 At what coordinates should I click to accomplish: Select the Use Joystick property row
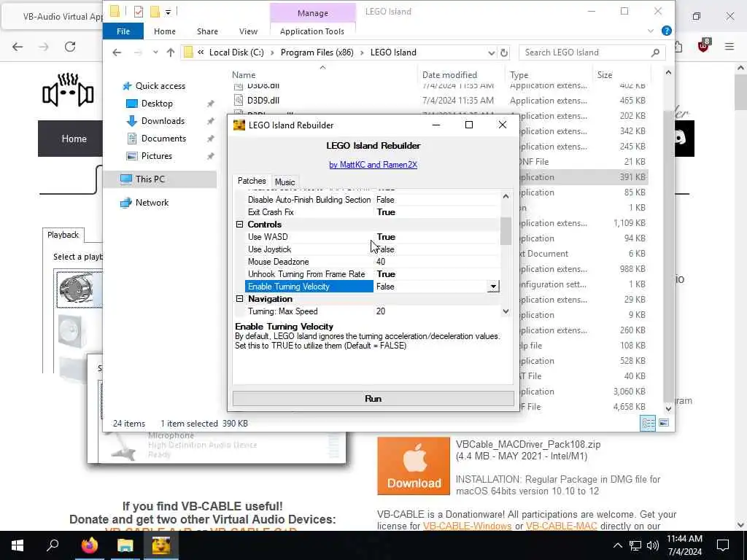[x=371, y=249]
